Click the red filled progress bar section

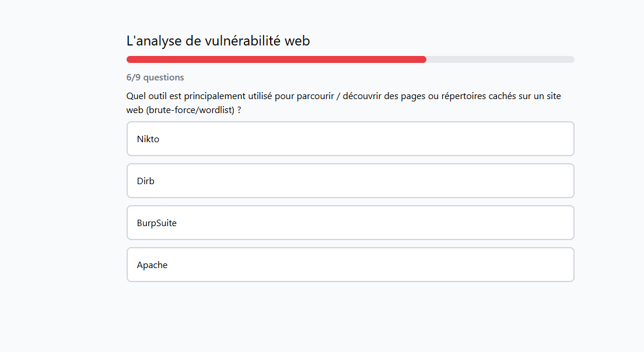pos(276,59)
